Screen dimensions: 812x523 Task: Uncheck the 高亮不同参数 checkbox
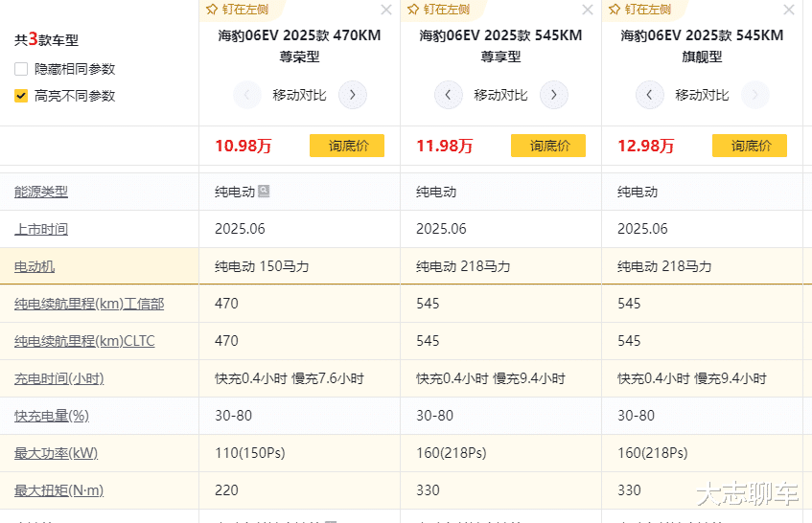click(x=21, y=96)
